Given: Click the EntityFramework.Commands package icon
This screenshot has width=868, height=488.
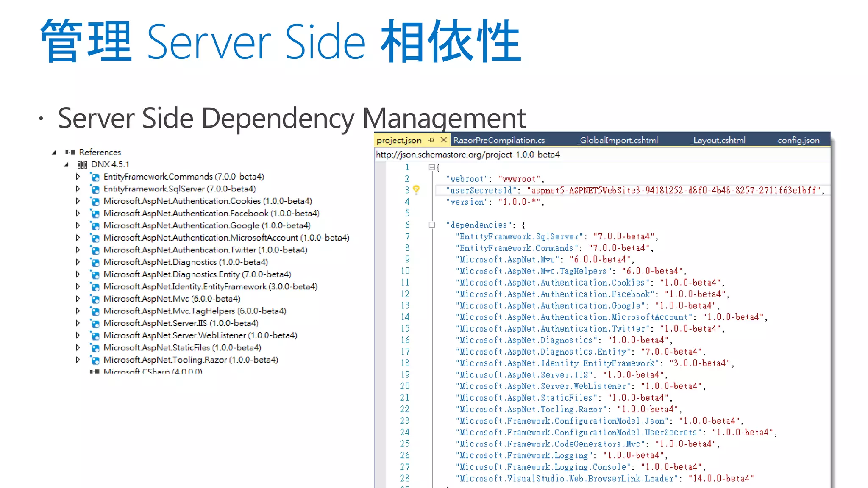Looking at the screenshot, I should point(95,177).
